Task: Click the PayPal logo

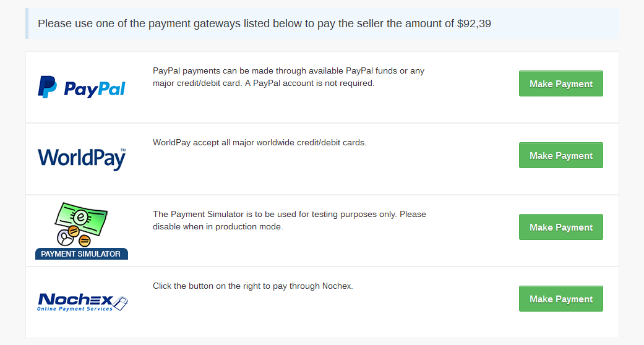Action: pos(82,88)
